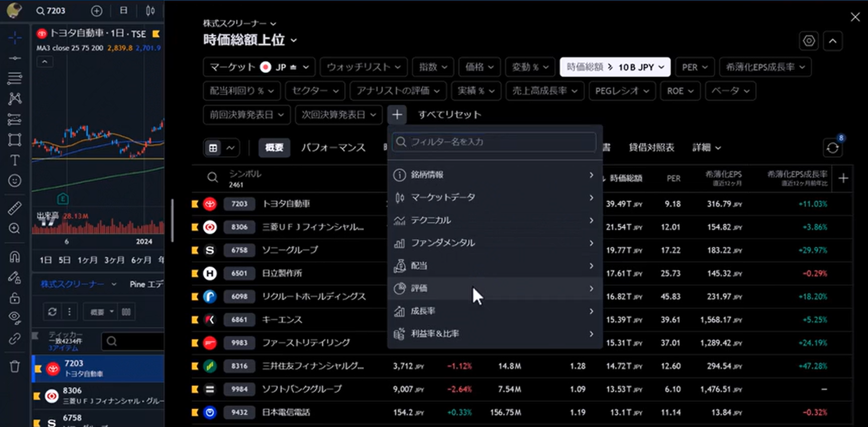
Task: Click the フィルター名を入力 search field
Action: [494, 142]
